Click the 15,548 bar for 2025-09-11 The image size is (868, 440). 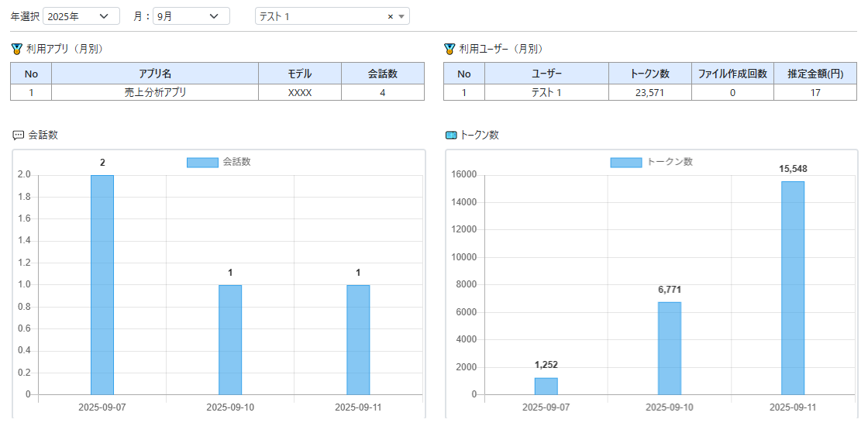click(x=793, y=288)
